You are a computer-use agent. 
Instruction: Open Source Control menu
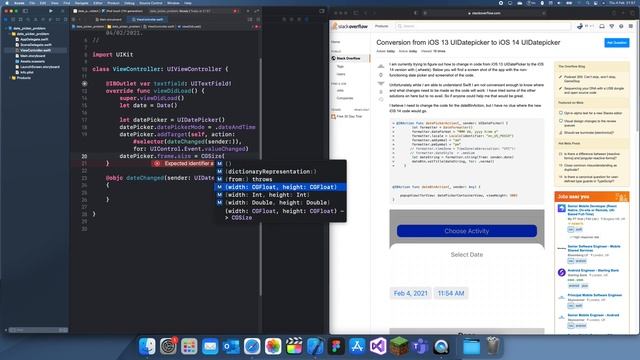point(151,3)
